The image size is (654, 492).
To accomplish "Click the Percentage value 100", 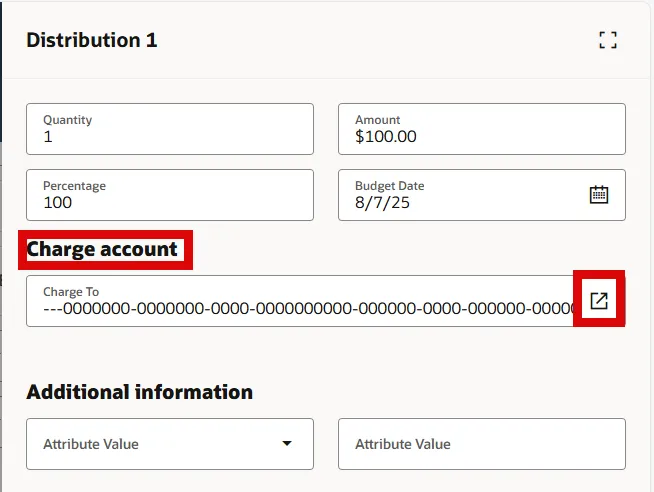I will pos(57,203).
